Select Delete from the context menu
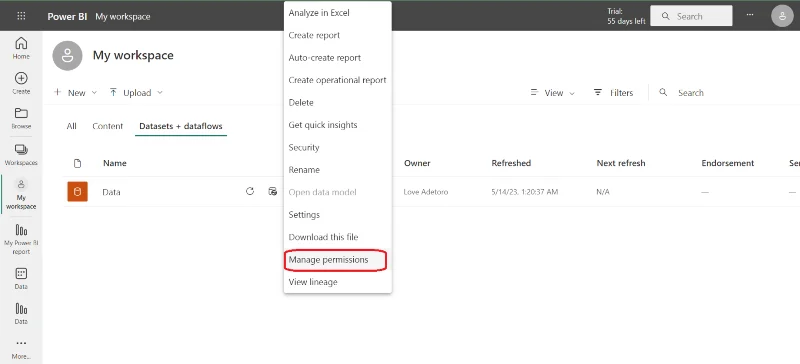 (338, 103)
